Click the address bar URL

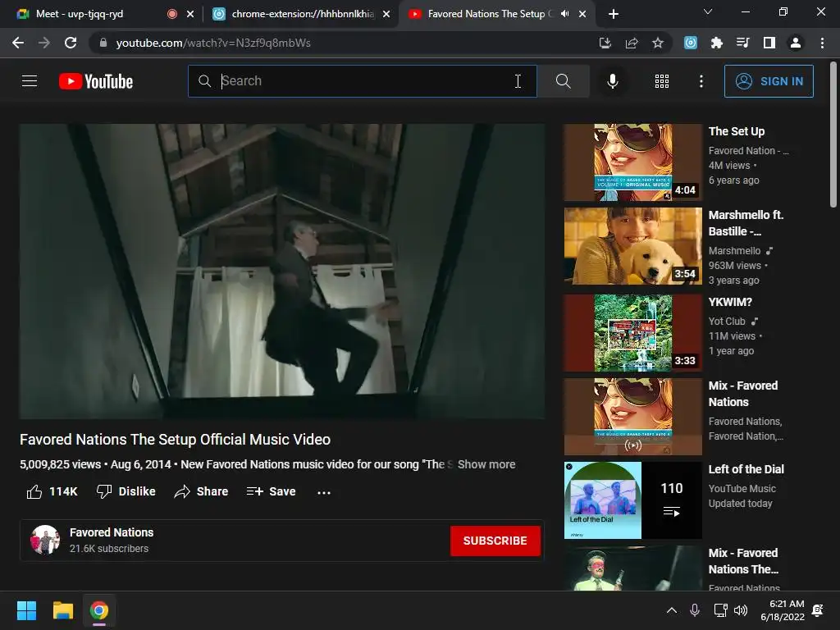(x=213, y=43)
